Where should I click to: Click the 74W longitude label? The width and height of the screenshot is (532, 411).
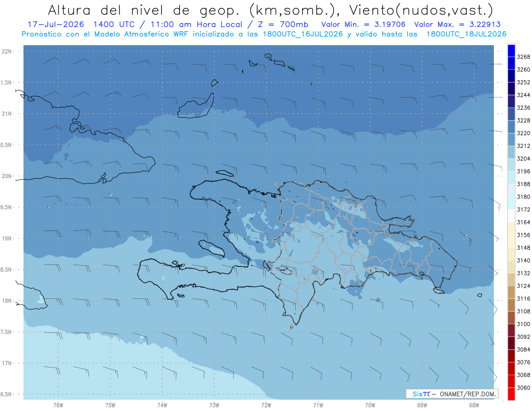[162, 405]
